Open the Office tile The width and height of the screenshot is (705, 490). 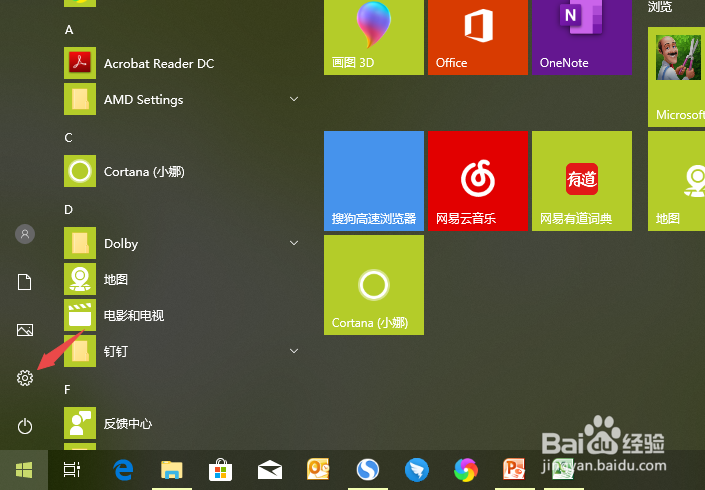point(477,37)
